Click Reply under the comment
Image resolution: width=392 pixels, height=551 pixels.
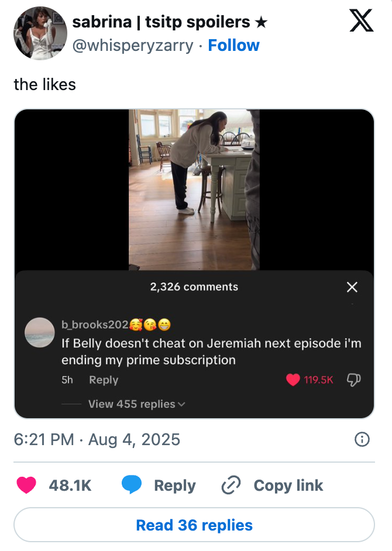coord(104,380)
